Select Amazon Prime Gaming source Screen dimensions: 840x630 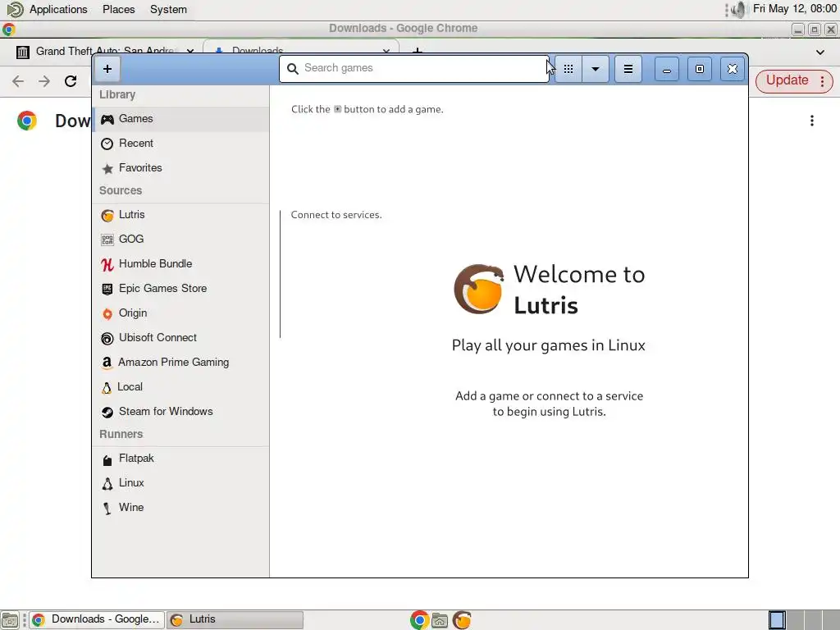pos(181,363)
